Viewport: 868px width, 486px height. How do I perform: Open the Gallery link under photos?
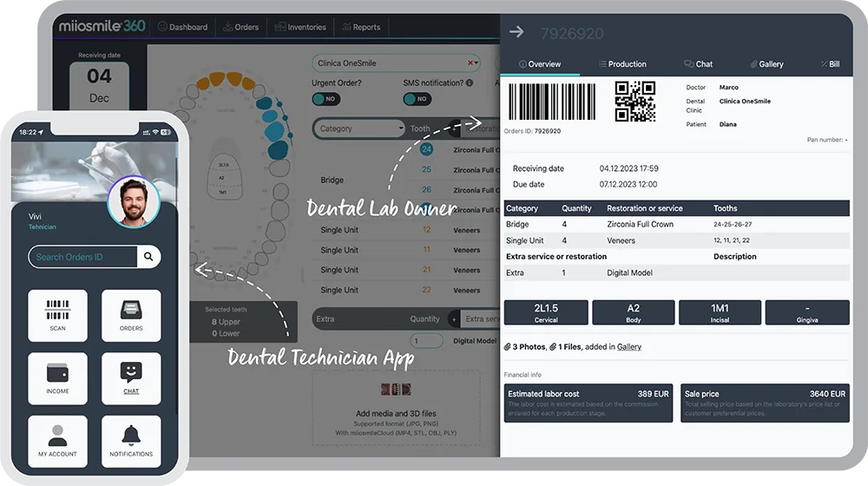pos(629,347)
